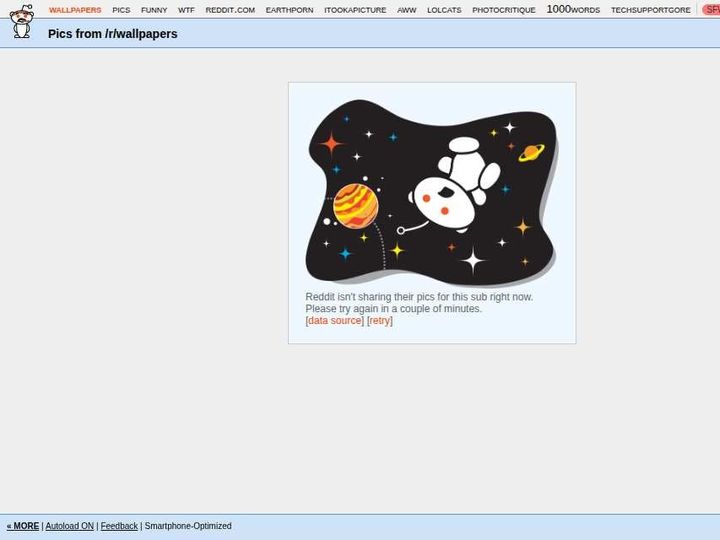Open the TECHSUPPORTGORE subreddit
720x540 pixels.
click(650, 10)
